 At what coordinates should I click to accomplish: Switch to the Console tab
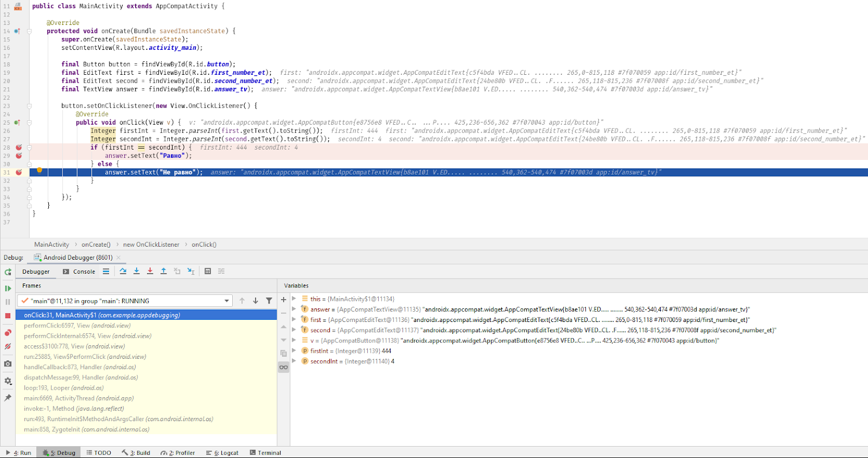[x=79, y=272]
